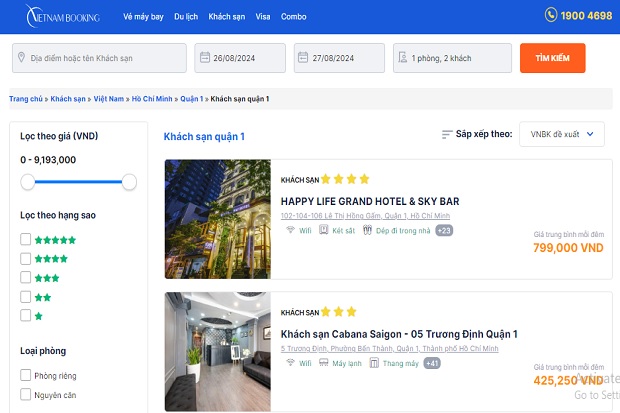Screen dimensions: 620x413
Task: Enable the Nguyên căn room type filter
Action: coord(25,394)
